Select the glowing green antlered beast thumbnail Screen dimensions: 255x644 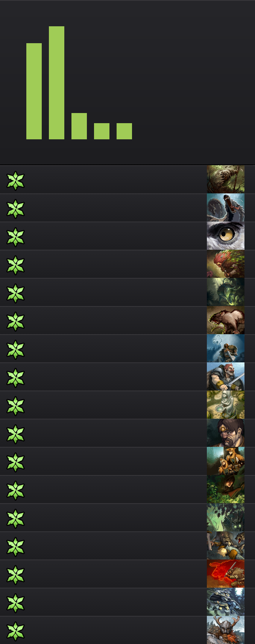tap(226, 292)
